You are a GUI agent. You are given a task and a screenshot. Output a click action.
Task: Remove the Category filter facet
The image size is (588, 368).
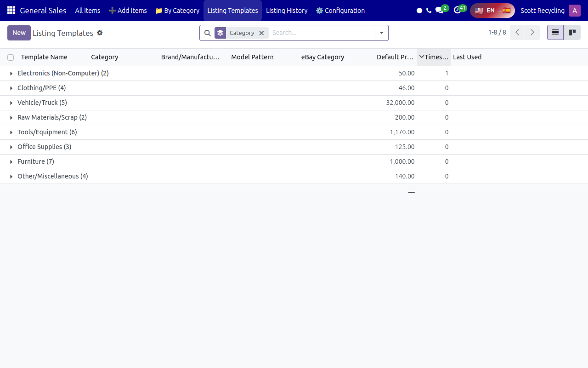261,33
